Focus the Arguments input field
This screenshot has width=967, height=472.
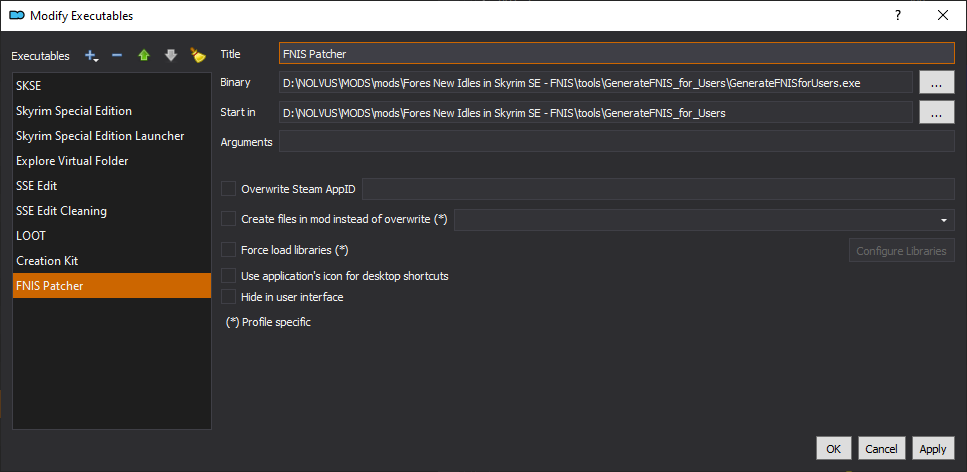pyautogui.click(x=617, y=141)
